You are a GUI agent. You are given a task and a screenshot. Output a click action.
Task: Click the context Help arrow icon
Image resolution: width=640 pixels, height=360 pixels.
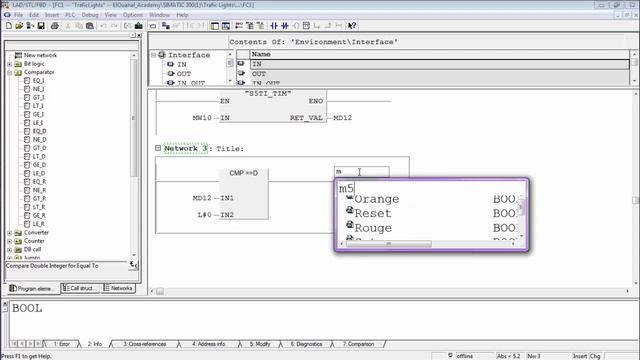352,26
